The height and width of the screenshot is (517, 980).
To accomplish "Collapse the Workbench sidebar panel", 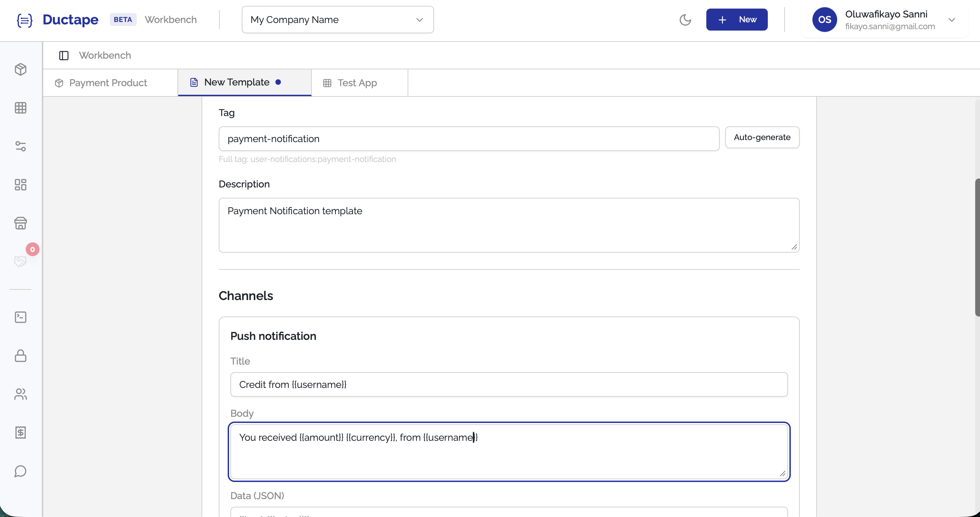I will coord(64,55).
